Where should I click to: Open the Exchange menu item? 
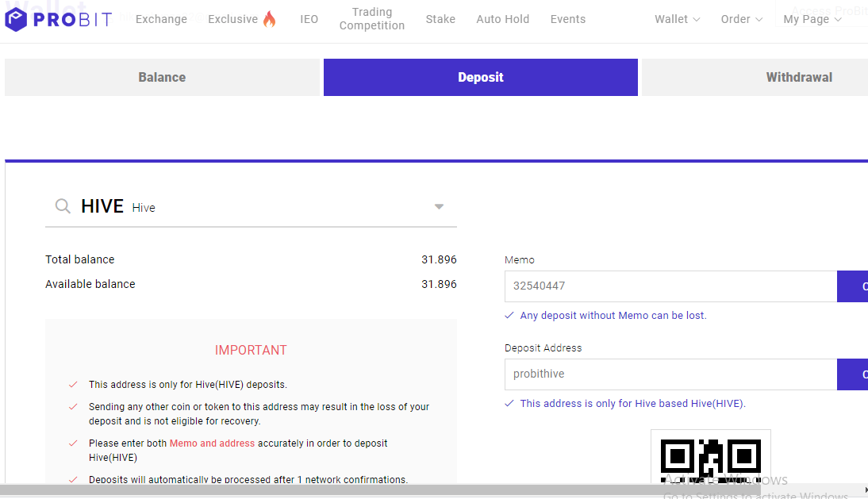point(161,19)
